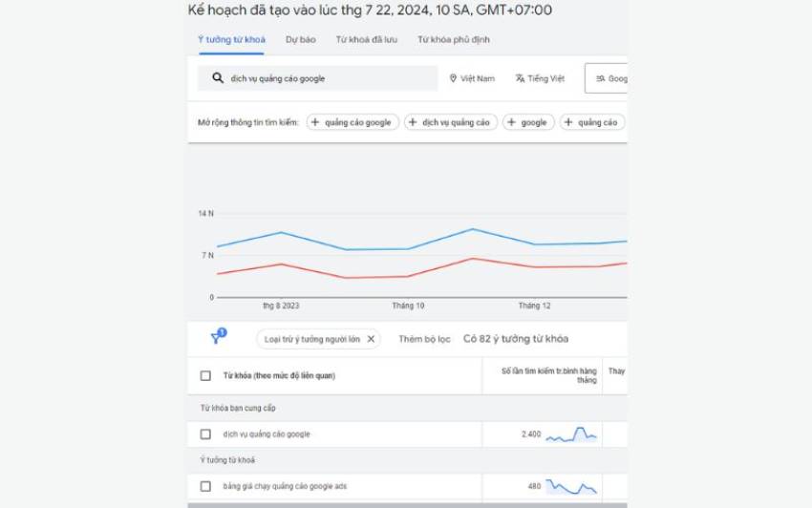Click plus icon on 'quảng cáo google' chip

(x=315, y=122)
